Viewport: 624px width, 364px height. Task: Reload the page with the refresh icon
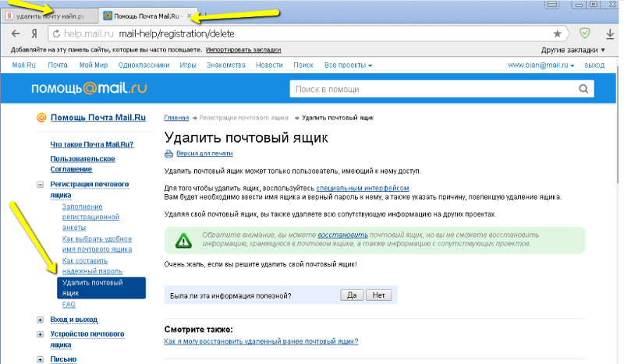(x=56, y=34)
